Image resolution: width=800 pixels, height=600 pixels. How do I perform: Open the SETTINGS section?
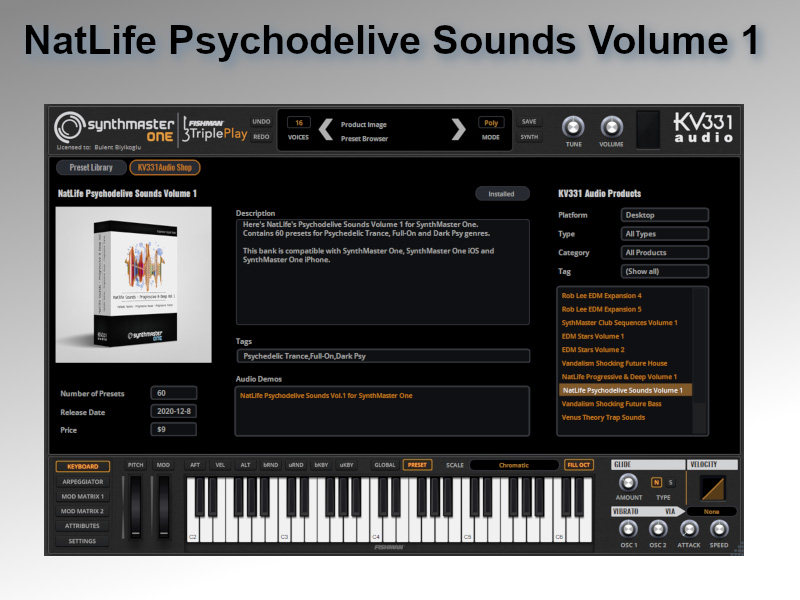coord(83,541)
